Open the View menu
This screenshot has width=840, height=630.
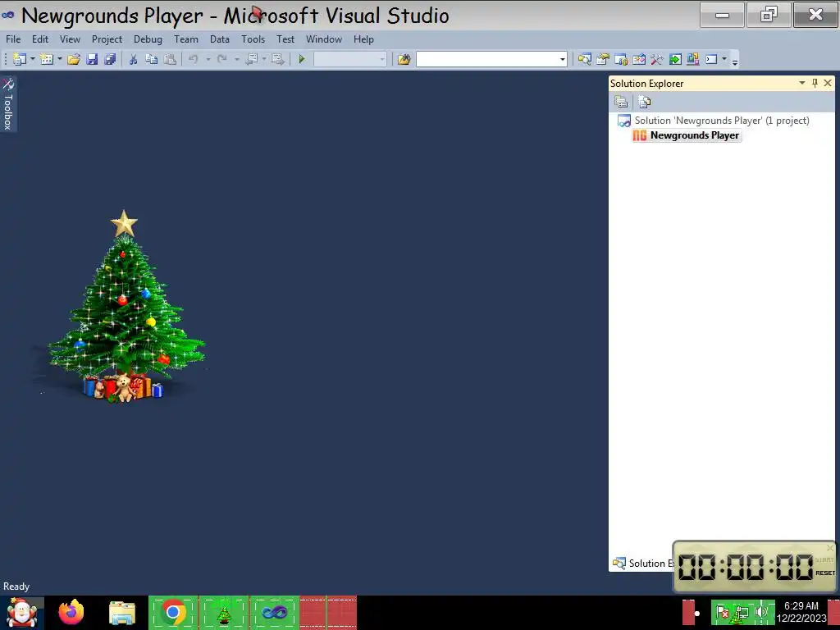click(x=70, y=39)
